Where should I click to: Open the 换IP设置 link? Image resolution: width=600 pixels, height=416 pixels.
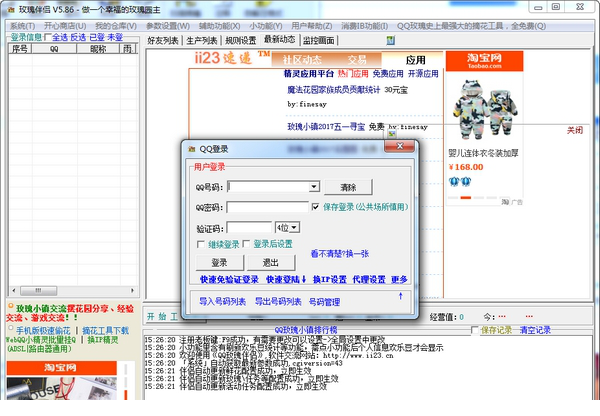pos(329,280)
